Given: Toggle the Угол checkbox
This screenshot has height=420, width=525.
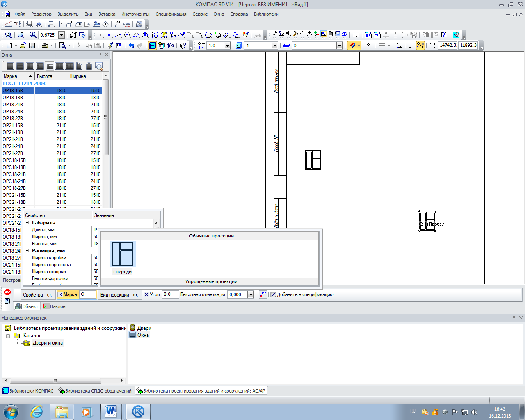Looking at the screenshot, I should (x=146, y=294).
